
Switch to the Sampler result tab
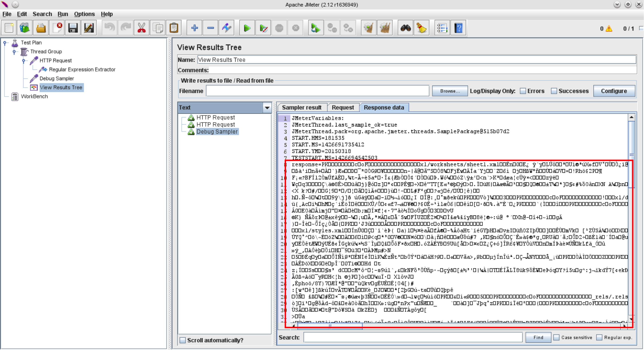coord(301,107)
